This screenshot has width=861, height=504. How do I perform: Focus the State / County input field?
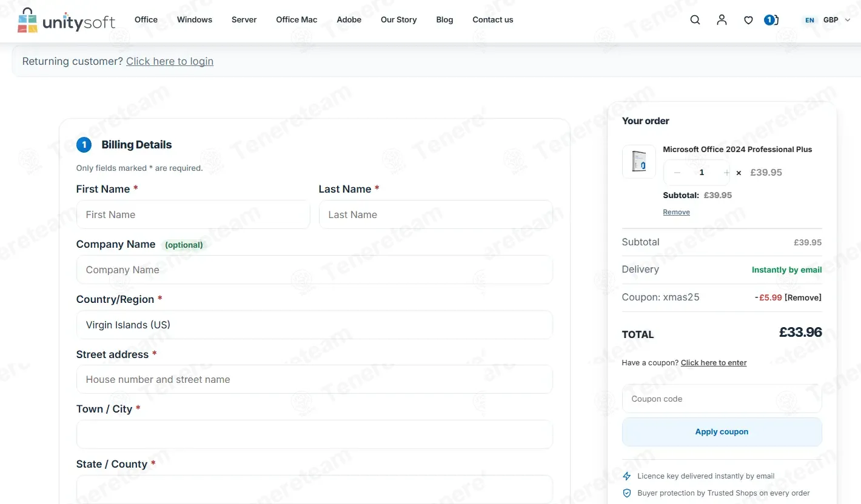click(x=315, y=489)
